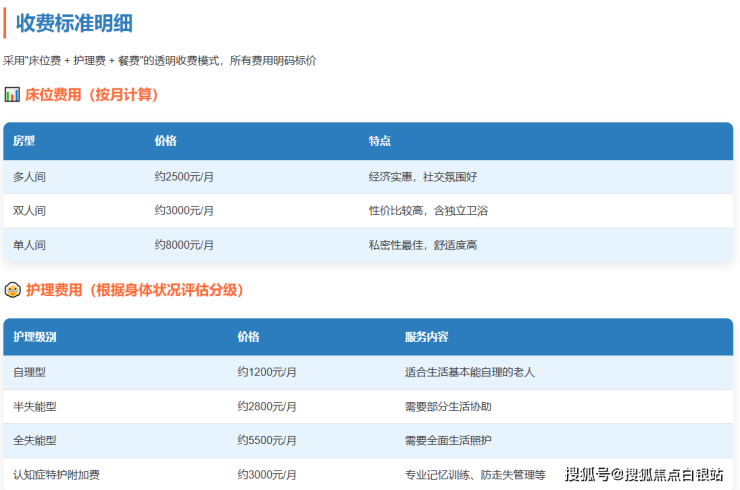Click the text 需要全面生活照护

448,440
